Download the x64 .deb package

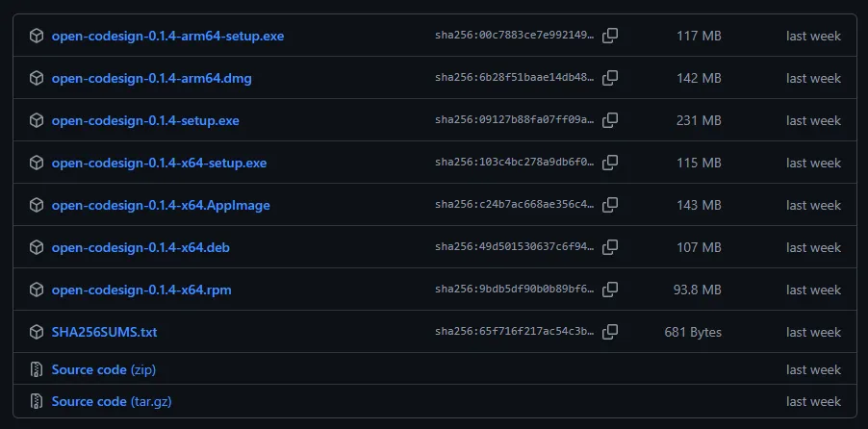click(140, 247)
